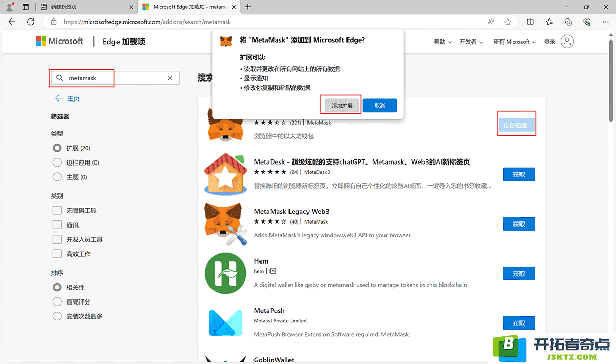Close the Microsoft Edge 加载项 tab
This screenshot has height=364, width=616.
click(234, 7)
